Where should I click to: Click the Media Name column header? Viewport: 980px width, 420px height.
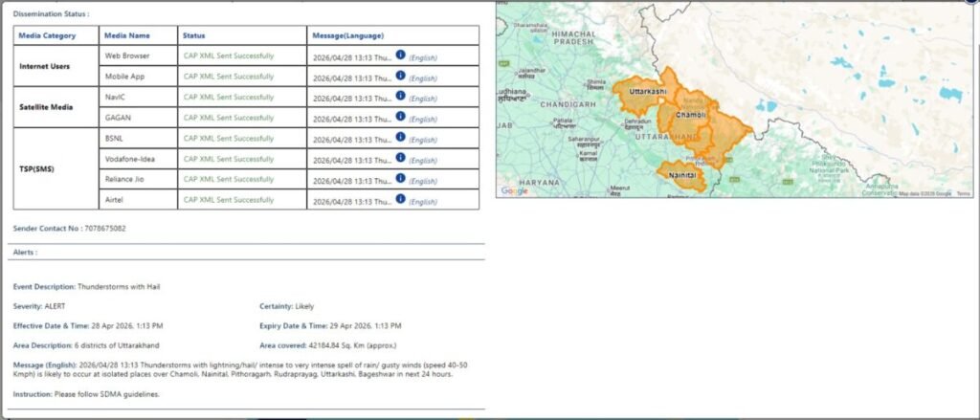pos(126,35)
